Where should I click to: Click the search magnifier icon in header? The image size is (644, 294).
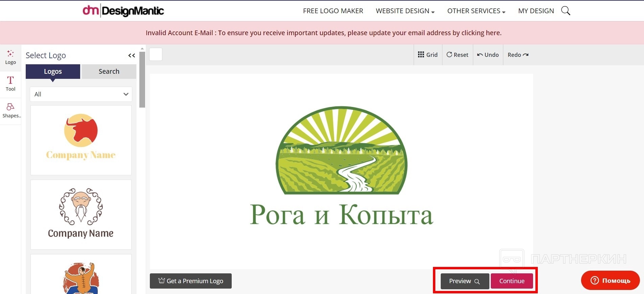coord(566,11)
